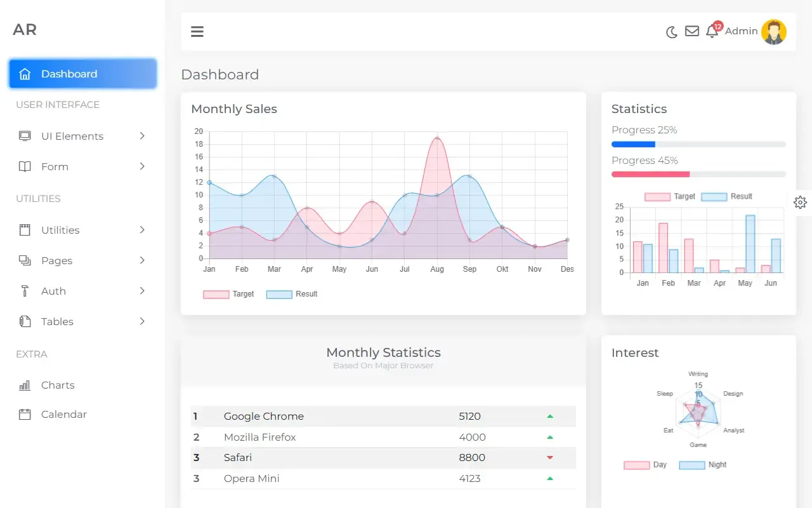Click the Aug peak point on sales chart
Screen dimensions: 812x508
click(437, 138)
